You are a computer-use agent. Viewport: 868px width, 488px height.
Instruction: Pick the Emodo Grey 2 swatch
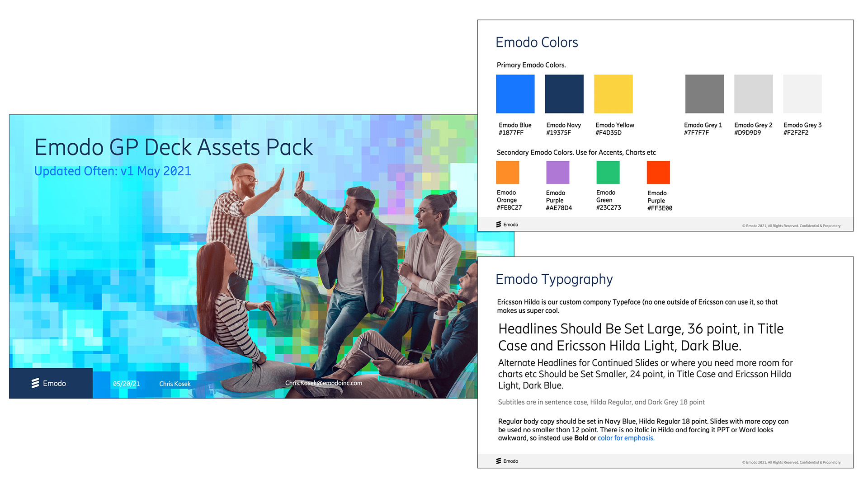tap(753, 94)
